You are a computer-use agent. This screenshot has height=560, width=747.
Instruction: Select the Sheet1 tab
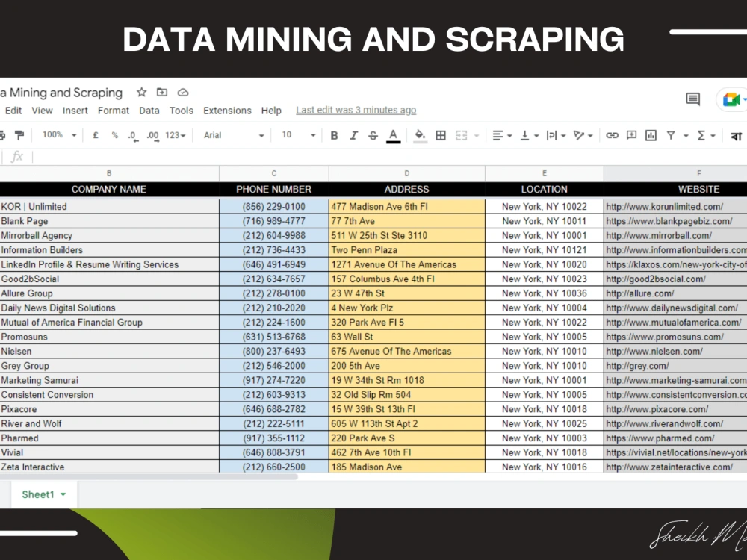(x=43, y=494)
